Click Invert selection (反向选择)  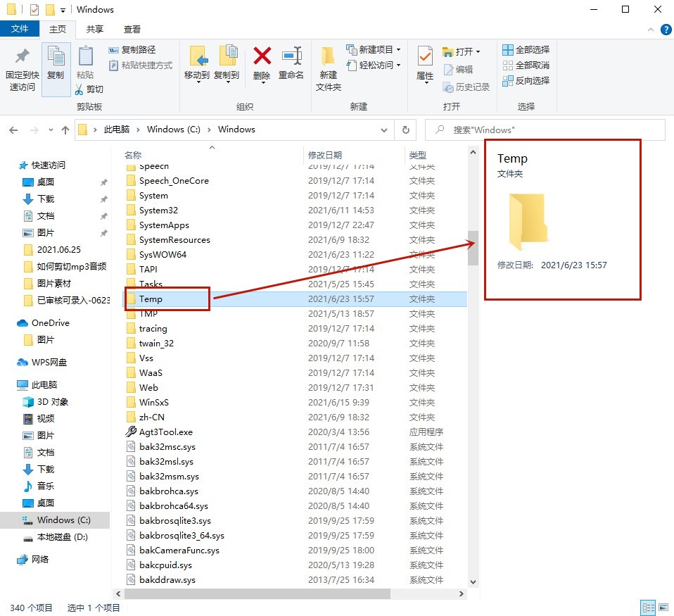coord(526,81)
